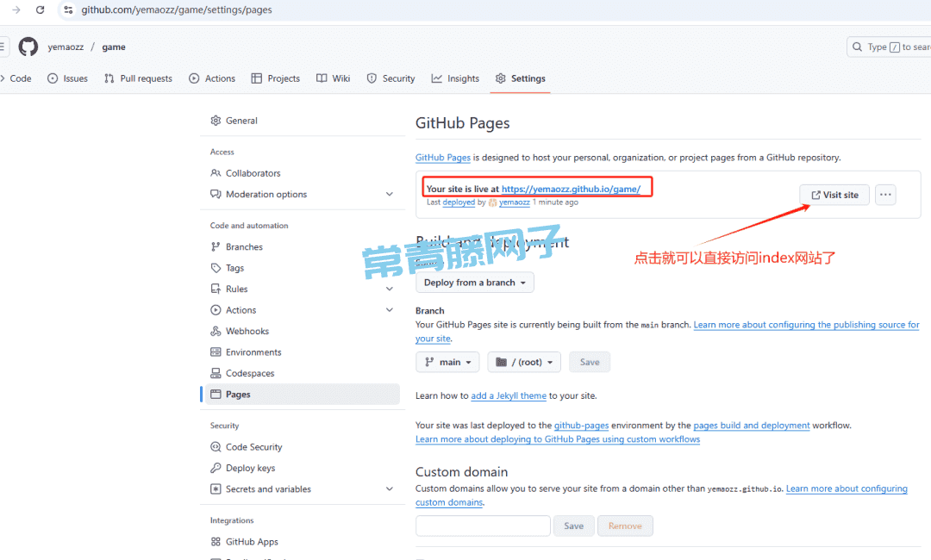Open the / (root) folder dropdown
This screenshot has width=931, height=560.
[524, 362]
